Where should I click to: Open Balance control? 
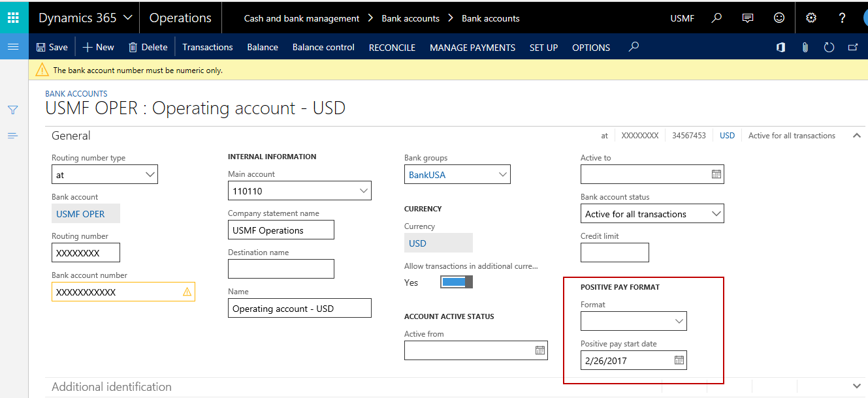(x=323, y=47)
